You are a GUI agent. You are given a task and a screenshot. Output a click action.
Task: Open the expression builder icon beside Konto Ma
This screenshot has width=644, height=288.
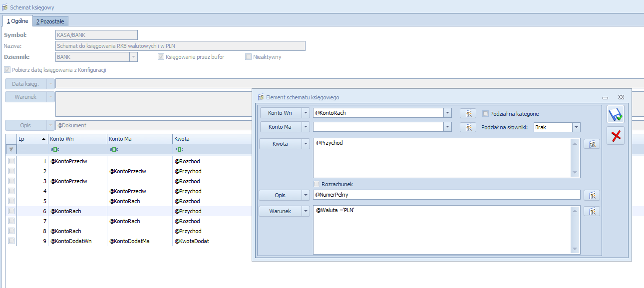[468, 127]
